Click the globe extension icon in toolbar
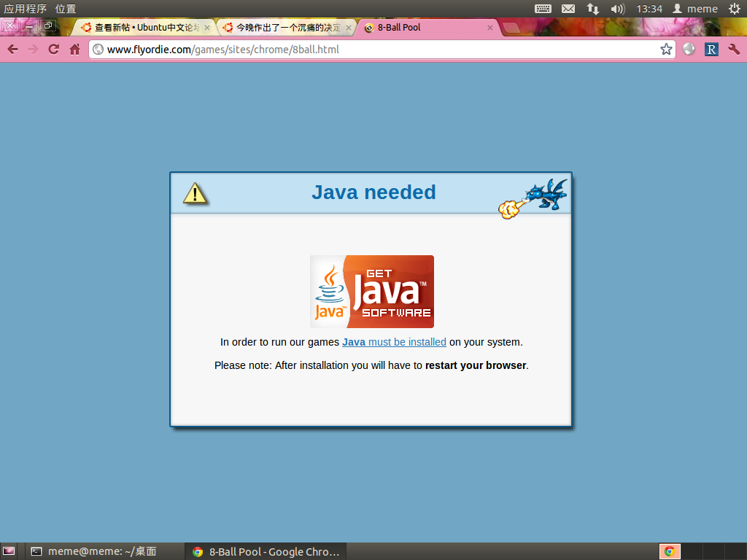The width and height of the screenshot is (747, 560). click(689, 49)
